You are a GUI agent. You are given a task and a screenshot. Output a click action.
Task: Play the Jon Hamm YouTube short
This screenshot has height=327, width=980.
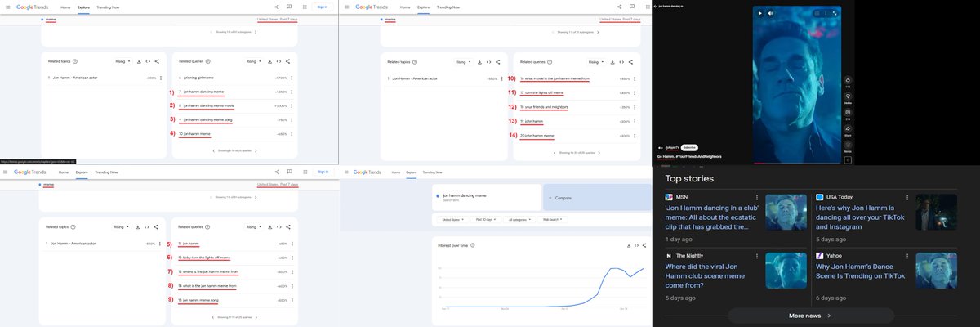(x=759, y=13)
